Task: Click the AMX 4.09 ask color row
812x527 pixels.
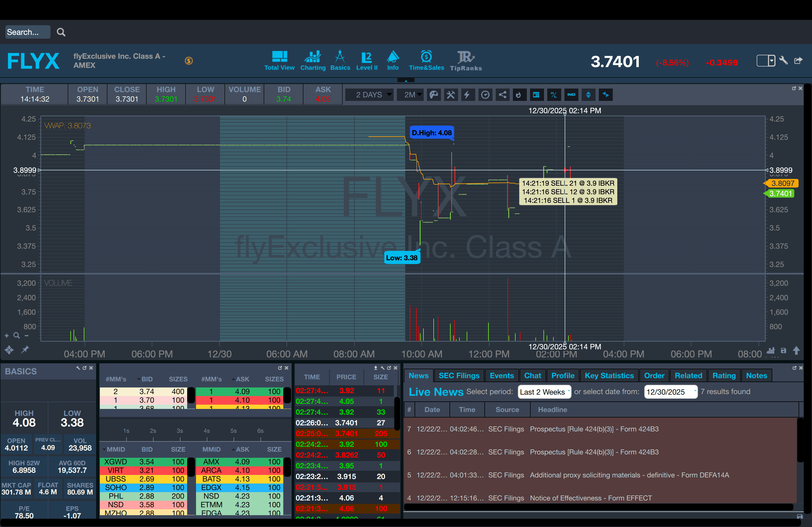Action: point(242,462)
